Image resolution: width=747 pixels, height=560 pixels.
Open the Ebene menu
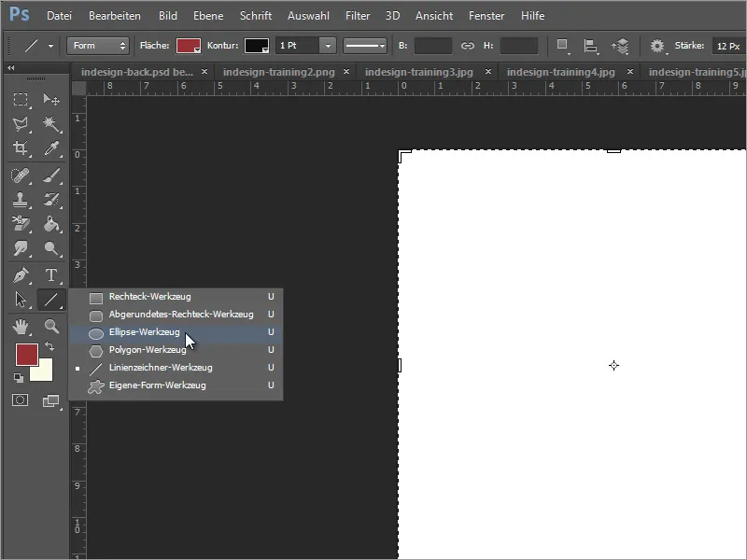pos(208,16)
